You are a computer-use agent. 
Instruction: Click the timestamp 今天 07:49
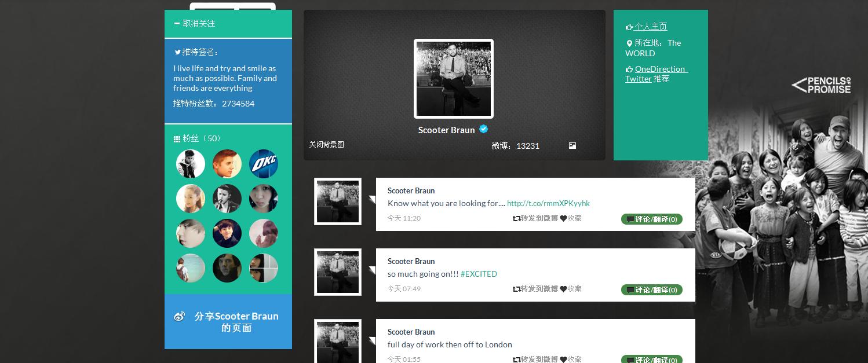point(404,289)
